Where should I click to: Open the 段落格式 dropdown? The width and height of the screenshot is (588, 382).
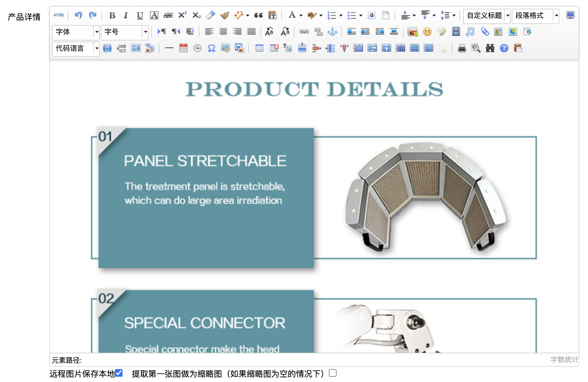coord(536,16)
